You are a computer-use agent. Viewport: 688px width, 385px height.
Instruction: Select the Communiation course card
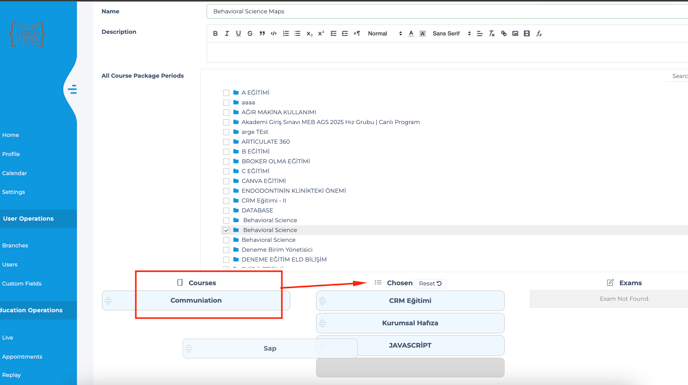[196, 301]
